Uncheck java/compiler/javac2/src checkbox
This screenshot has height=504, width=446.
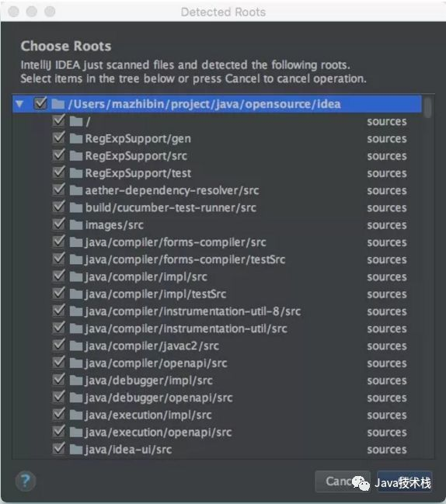[x=59, y=346]
